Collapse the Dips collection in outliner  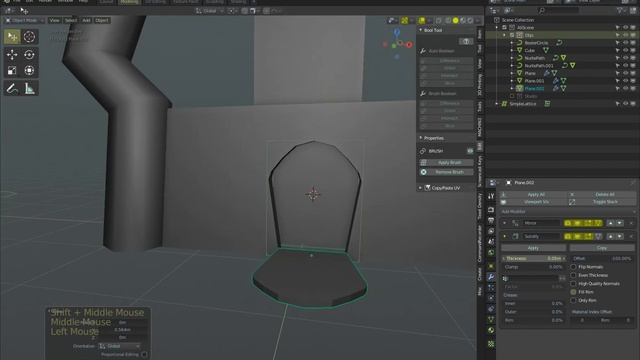point(504,35)
